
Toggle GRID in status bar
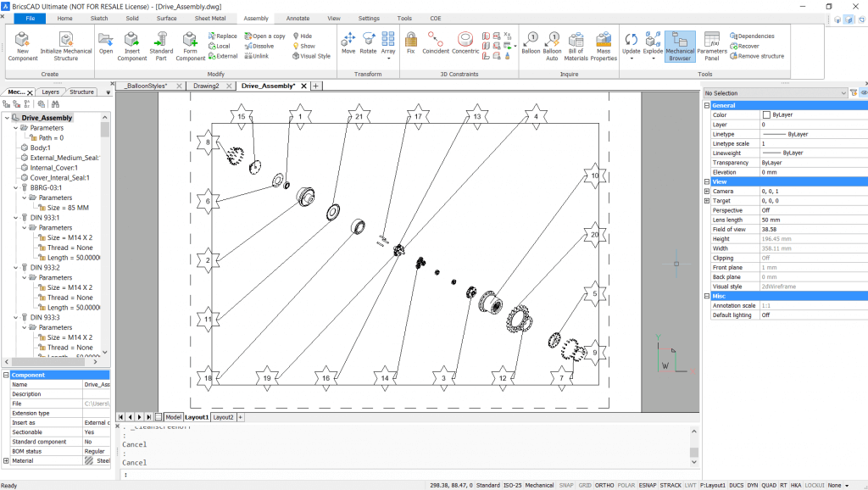[585, 485]
